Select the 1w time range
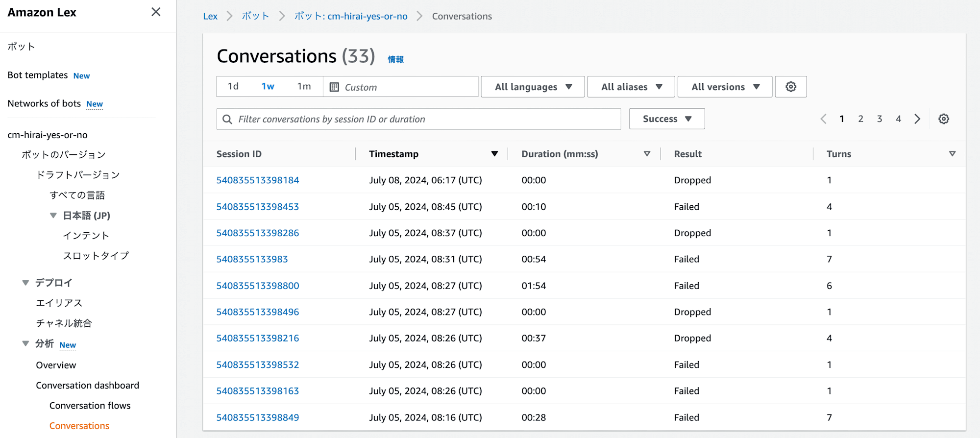 [268, 86]
